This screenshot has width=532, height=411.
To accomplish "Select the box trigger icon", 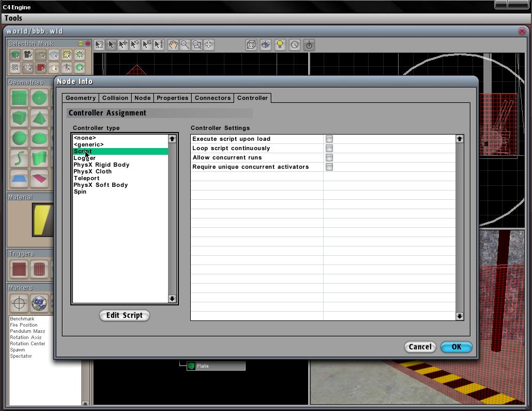I will (19, 269).
